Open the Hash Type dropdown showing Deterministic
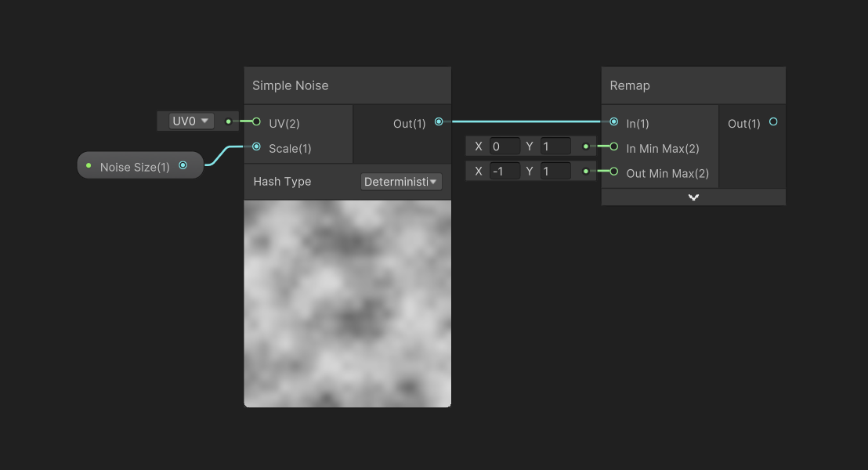The height and width of the screenshot is (470, 868). pyautogui.click(x=401, y=181)
